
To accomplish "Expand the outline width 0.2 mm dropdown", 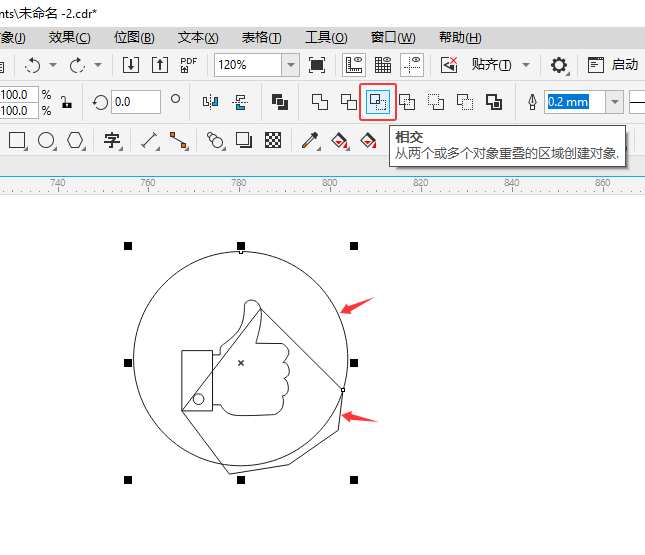I will pyautogui.click(x=613, y=102).
